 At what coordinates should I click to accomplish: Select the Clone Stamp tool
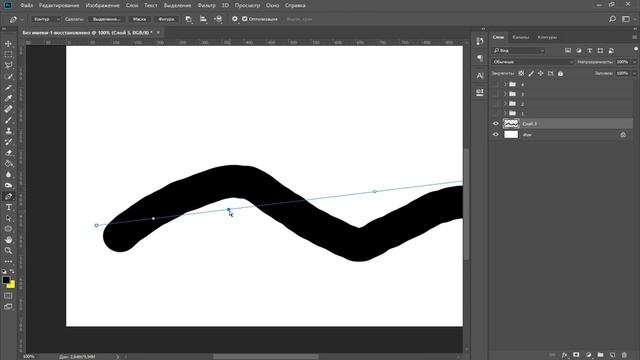point(8,131)
